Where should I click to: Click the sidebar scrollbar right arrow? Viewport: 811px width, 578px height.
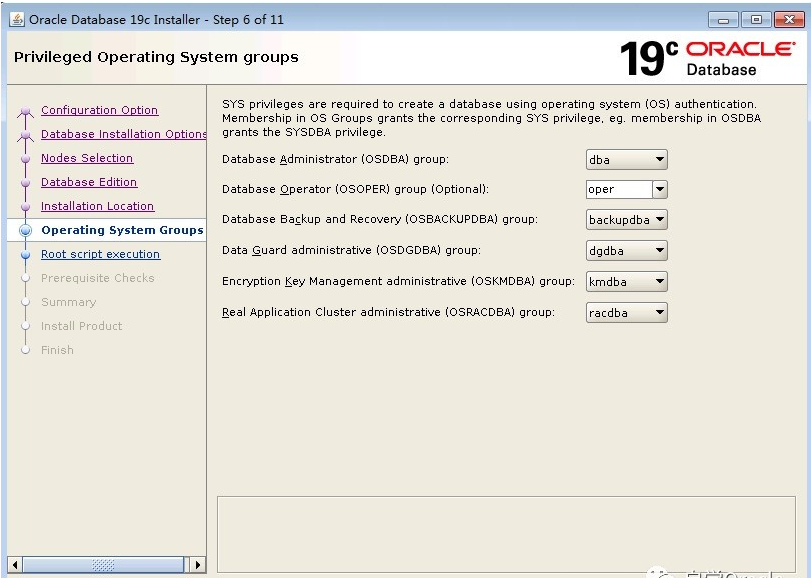[198, 565]
